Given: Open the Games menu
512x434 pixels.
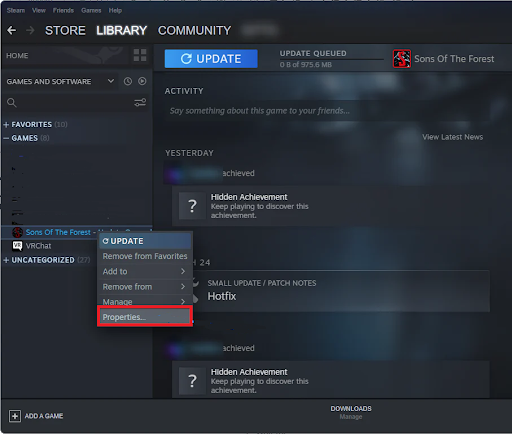Looking at the screenshot, I should point(91,10).
